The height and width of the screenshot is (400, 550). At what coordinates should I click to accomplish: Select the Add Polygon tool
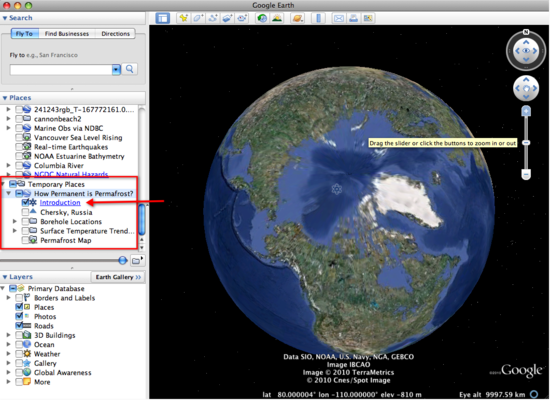[x=198, y=18]
